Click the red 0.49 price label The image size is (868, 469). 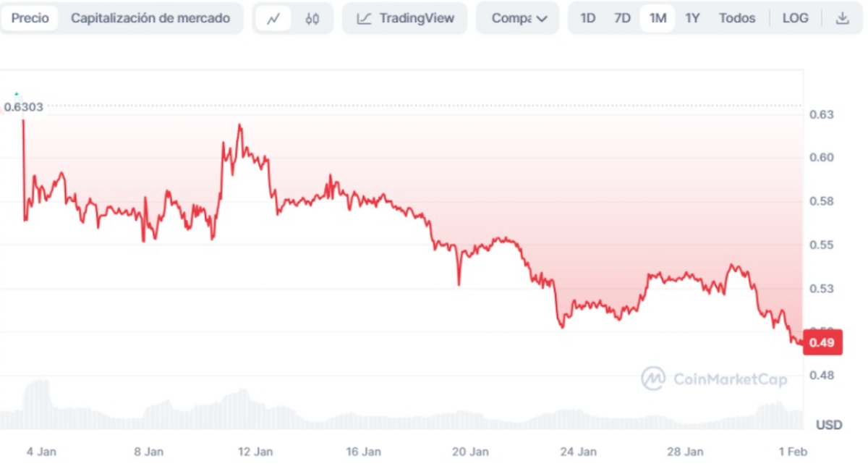(x=824, y=342)
